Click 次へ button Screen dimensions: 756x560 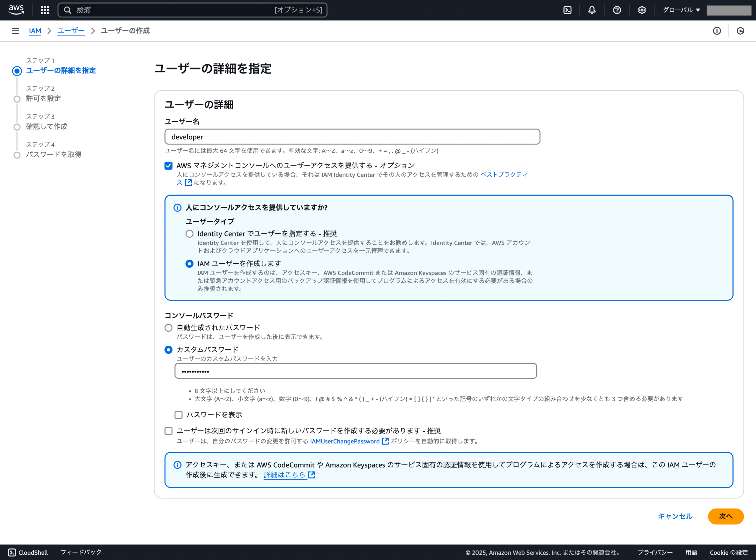pos(726,516)
